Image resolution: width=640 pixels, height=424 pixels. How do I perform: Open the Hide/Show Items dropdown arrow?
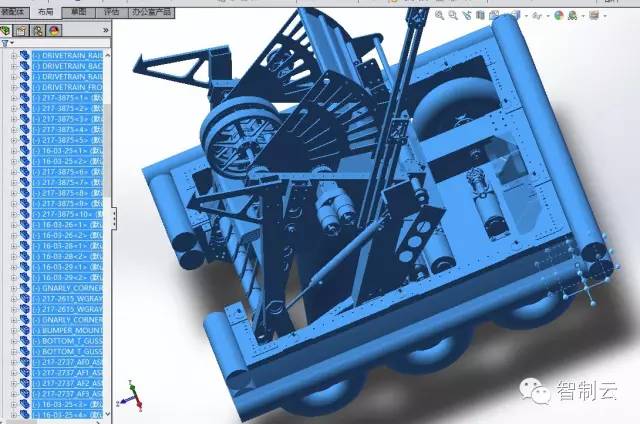pyautogui.click(x=547, y=16)
